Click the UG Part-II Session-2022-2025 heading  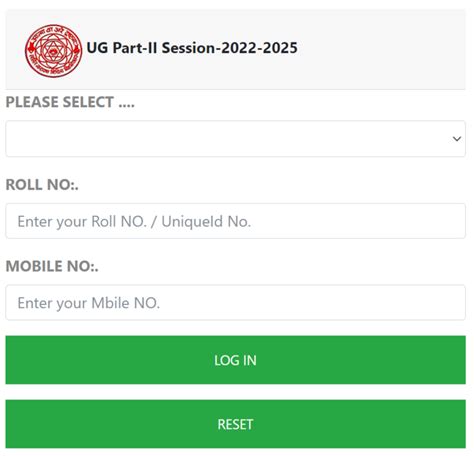192,48
